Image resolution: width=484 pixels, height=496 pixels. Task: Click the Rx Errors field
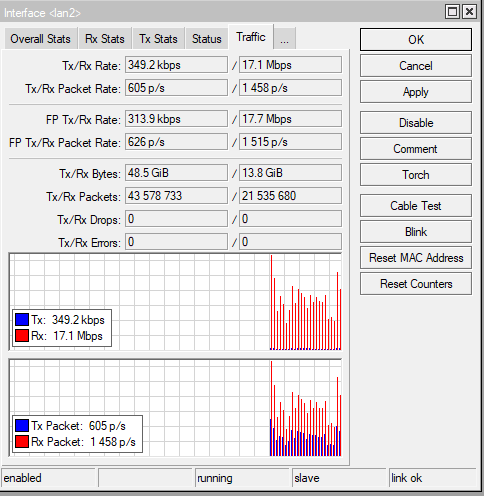click(x=290, y=242)
